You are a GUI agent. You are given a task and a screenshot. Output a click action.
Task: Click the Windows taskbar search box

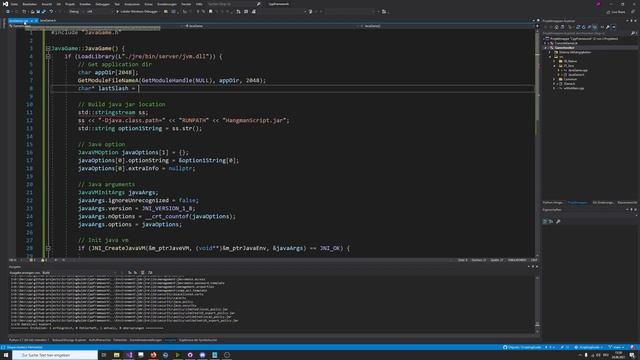click(55, 355)
